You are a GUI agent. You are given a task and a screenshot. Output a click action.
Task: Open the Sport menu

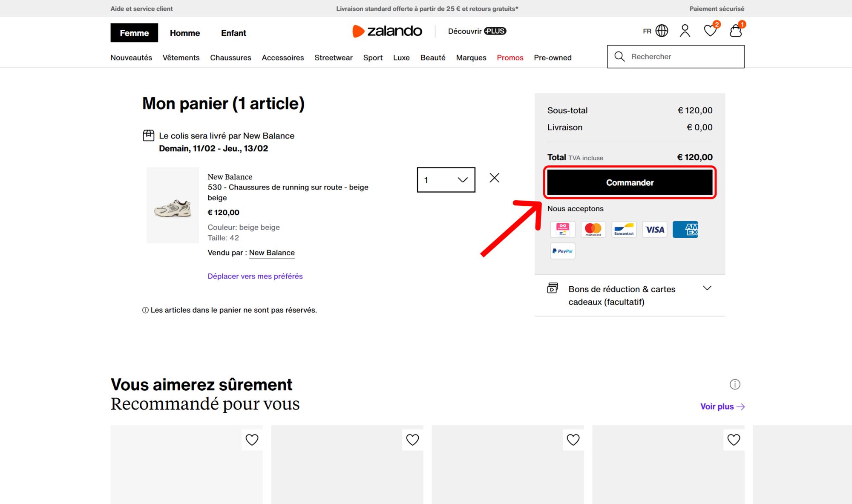pos(373,58)
